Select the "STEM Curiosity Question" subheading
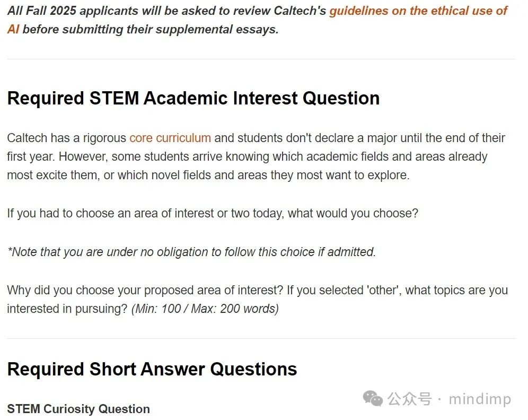The height and width of the screenshot is (420, 528). coord(78,409)
